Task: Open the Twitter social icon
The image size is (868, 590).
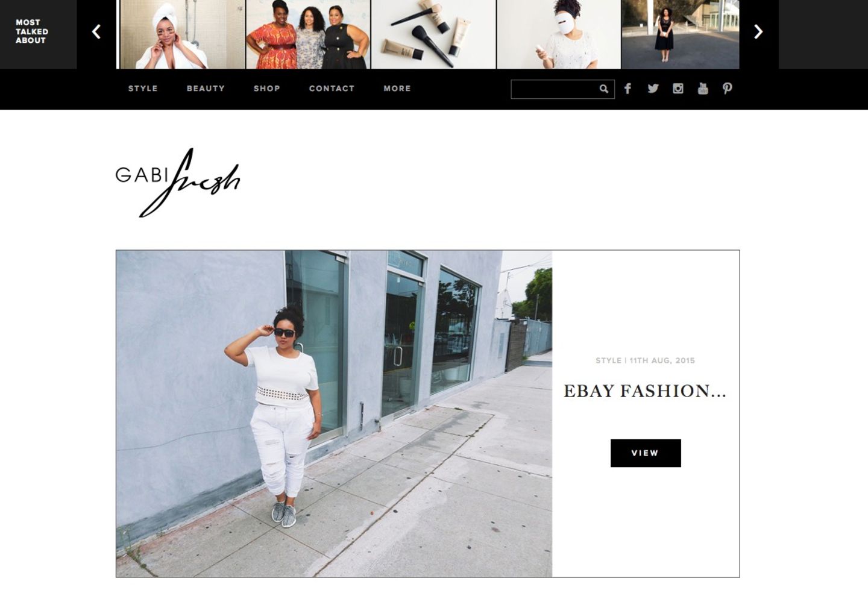Action: 653,89
